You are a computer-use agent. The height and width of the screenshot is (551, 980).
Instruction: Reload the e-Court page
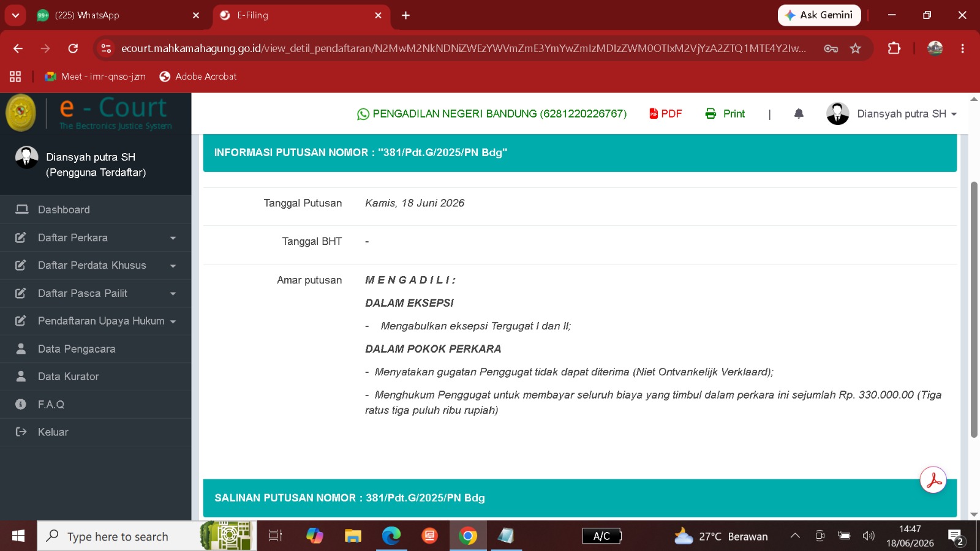[73, 48]
